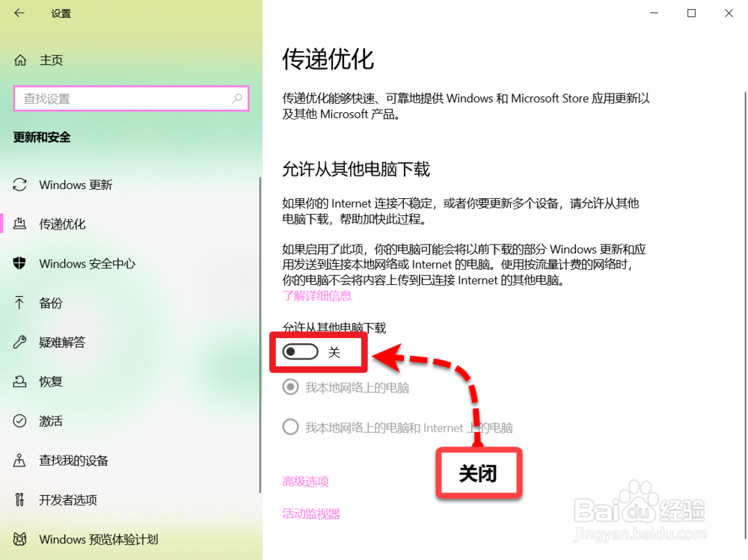Close the 设置 window
The image size is (748, 560).
729,13
